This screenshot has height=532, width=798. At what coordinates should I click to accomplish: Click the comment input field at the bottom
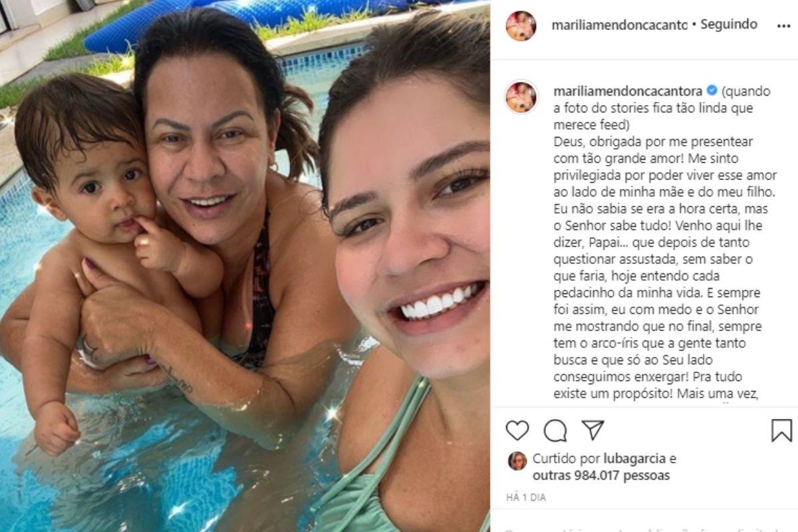(x=644, y=527)
